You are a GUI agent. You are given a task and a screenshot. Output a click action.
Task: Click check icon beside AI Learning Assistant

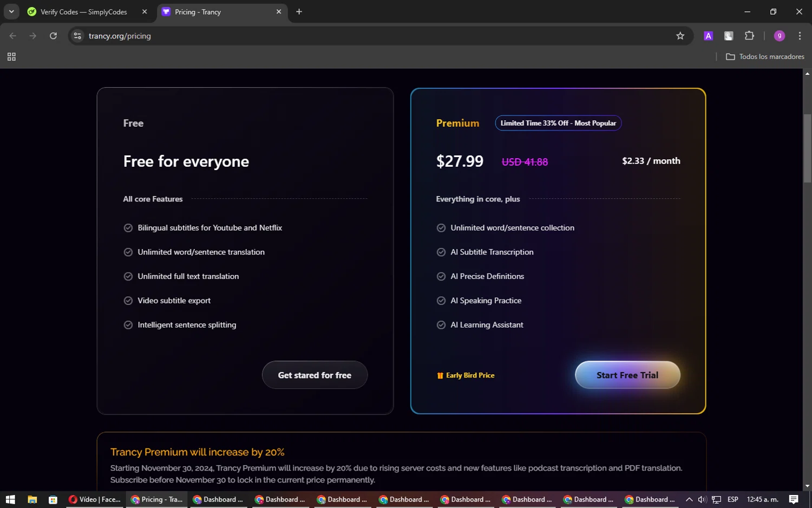(x=441, y=325)
